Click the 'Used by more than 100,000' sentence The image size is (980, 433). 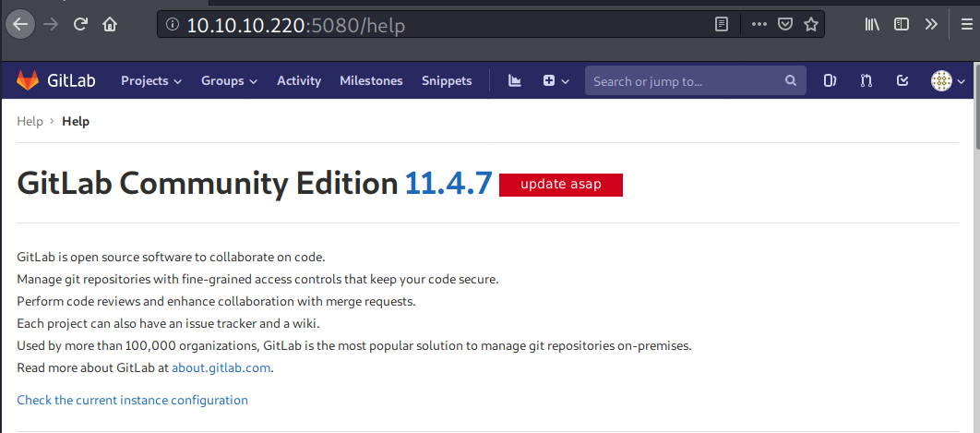pyautogui.click(x=354, y=345)
